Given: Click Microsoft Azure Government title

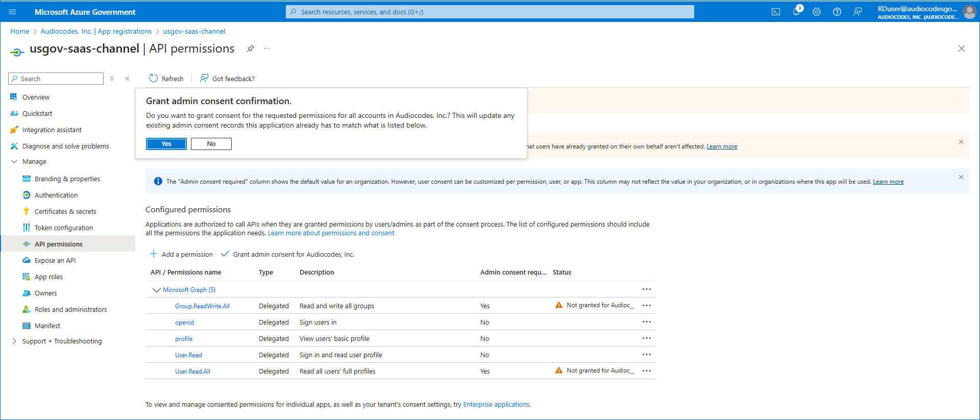Looking at the screenshot, I should pyautogui.click(x=85, y=12).
